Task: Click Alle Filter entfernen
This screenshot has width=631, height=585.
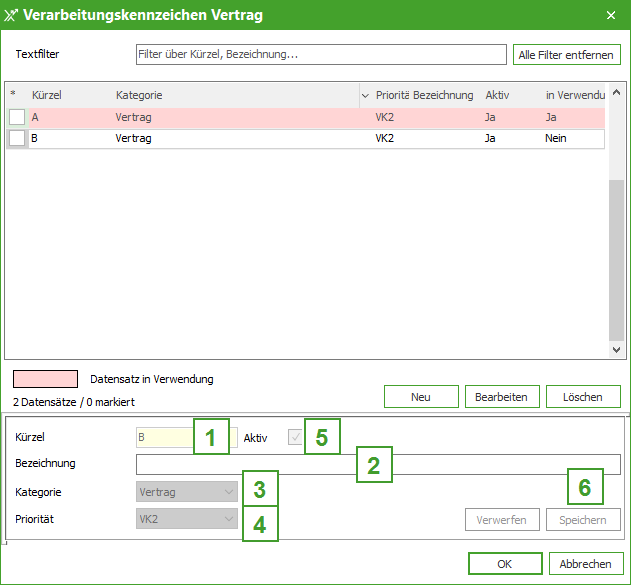Action: pyautogui.click(x=567, y=54)
